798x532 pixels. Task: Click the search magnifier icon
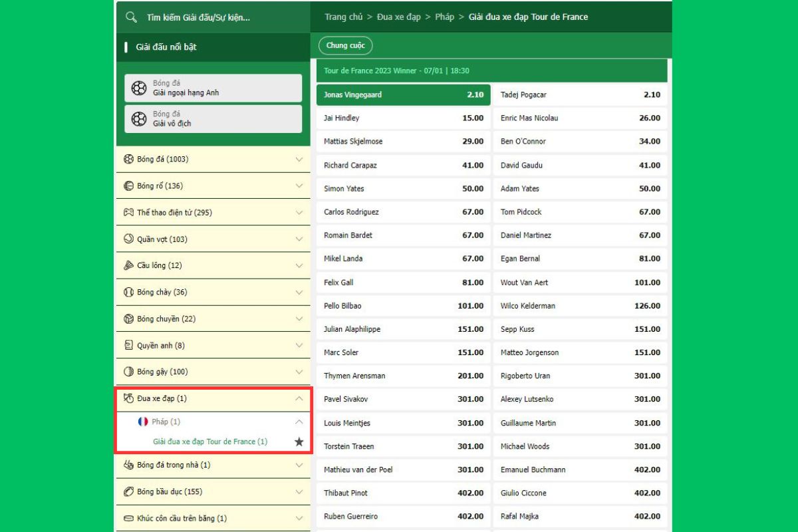[131, 17]
